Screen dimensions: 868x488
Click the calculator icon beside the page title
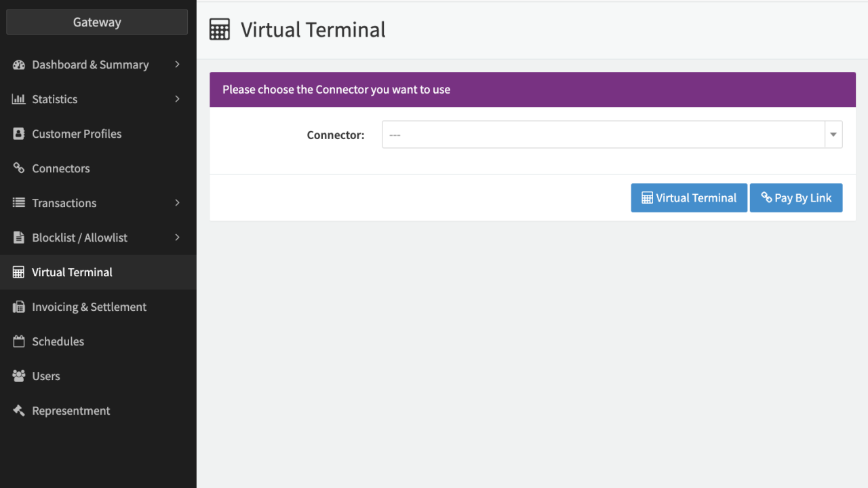coord(220,30)
